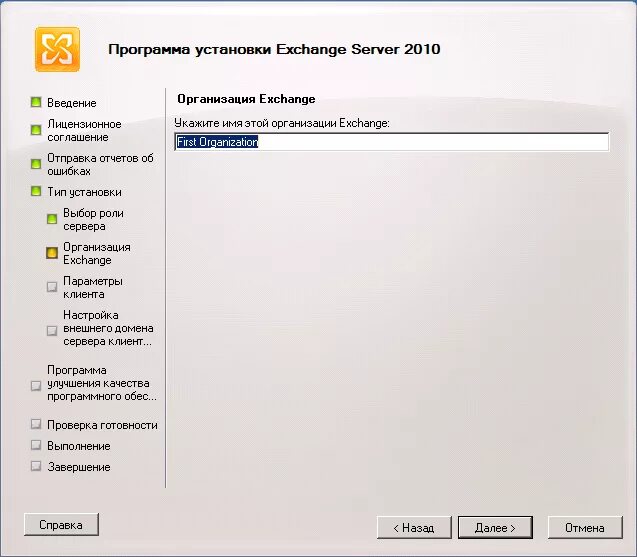Click gray icon beside Проверка готовности
637x557 pixels.
(x=36, y=424)
